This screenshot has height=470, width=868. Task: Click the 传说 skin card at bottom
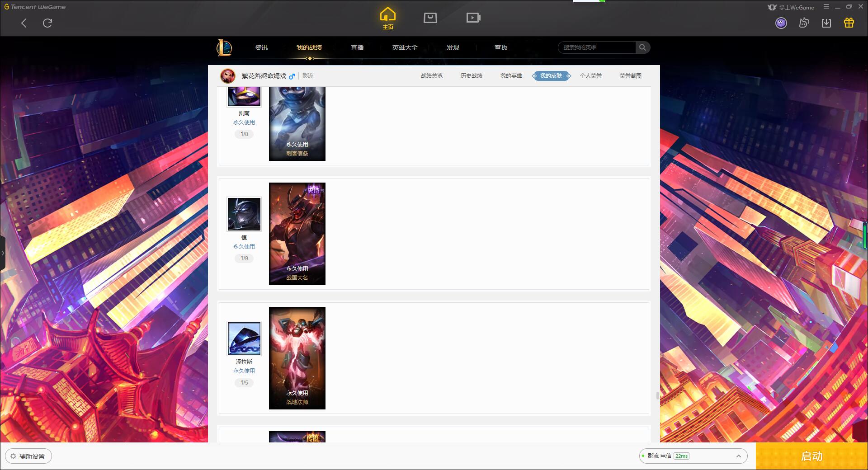pos(297,437)
